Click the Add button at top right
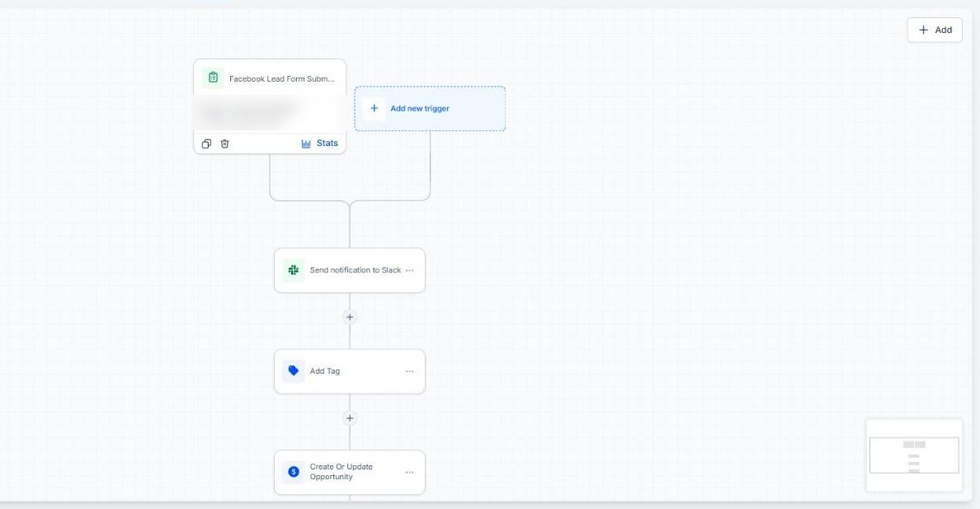Screen dimensions: 980x509 [x=935, y=30]
